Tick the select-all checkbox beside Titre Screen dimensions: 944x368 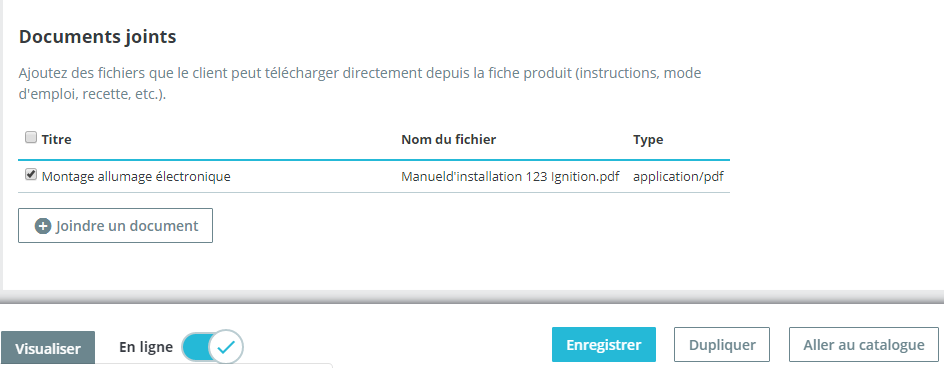(x=31, y=137)
